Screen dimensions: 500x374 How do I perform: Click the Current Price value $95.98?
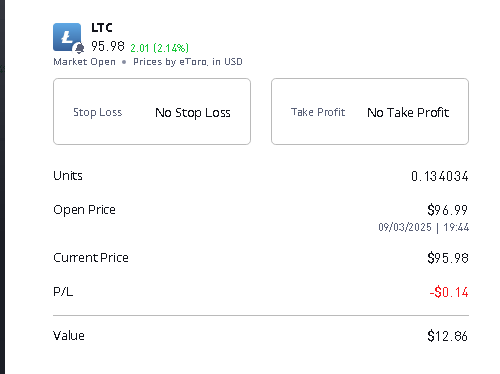click(448, 258)
